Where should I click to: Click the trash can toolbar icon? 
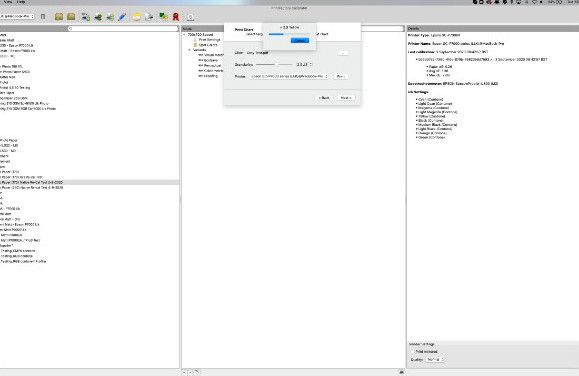43,17
